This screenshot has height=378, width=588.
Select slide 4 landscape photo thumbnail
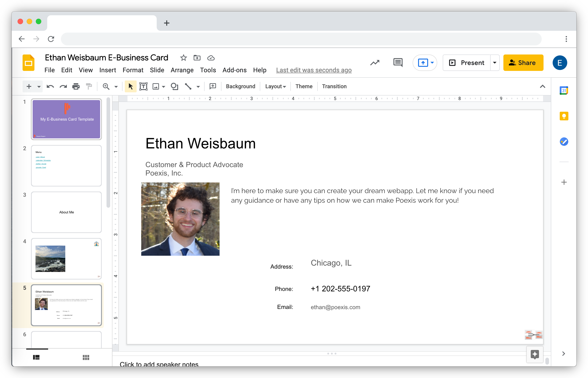click(66, 259)
